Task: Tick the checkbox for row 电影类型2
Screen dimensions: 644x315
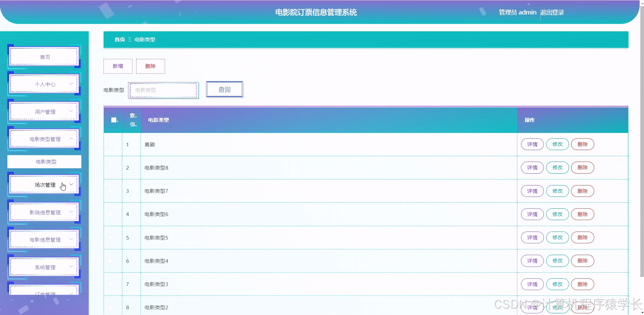Action: click(x=110, y=307)
